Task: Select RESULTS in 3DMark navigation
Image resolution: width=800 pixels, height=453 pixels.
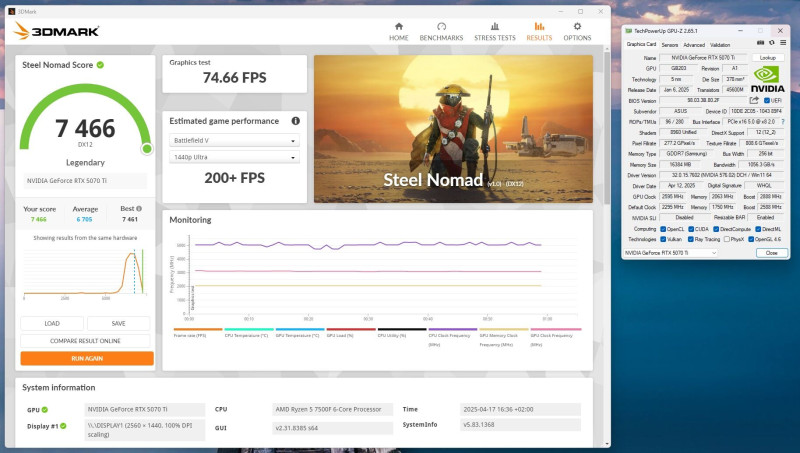Action: [x=539, y=32]
